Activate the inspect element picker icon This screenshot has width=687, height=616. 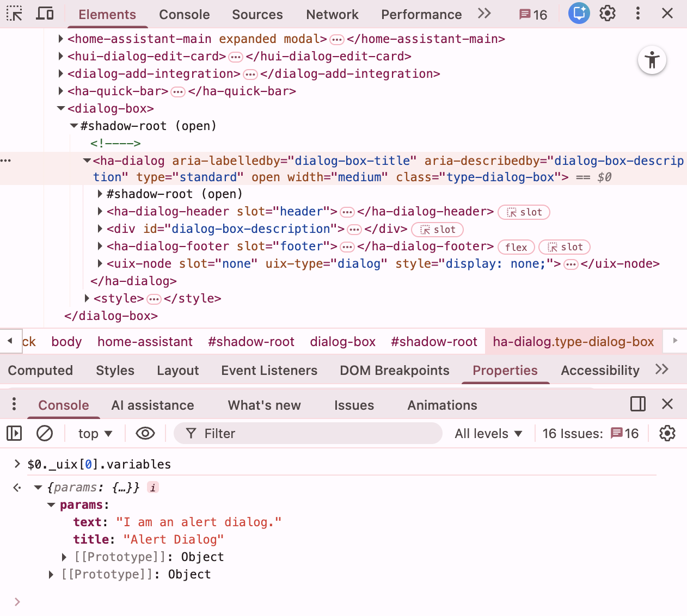coord(14,14)
